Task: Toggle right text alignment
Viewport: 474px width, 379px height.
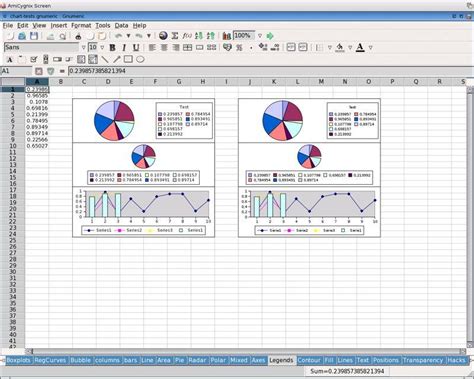Action: [x=176, y=48]
